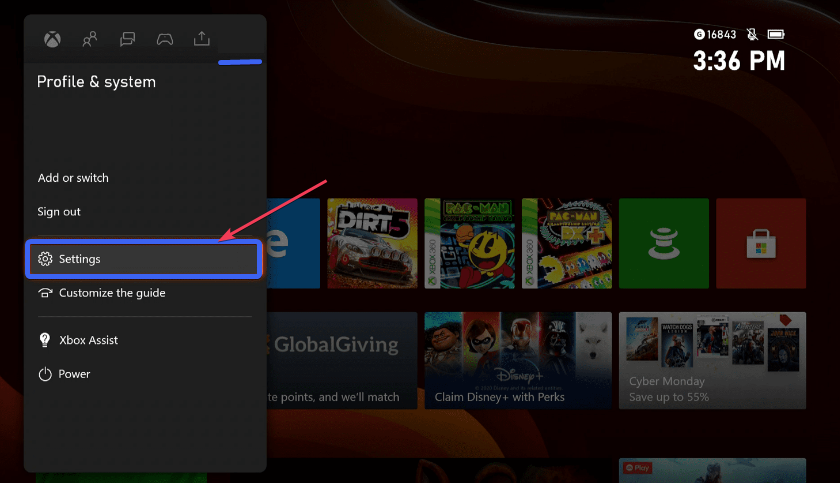Open the Parties & chats tab icon
Image resolution: width=840 pixels, height=483 pixels.
point(128,39)
